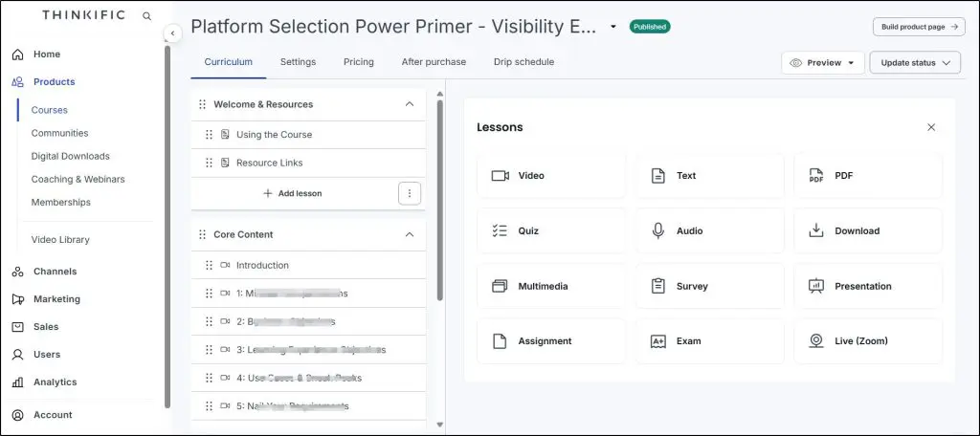Pick the Audio lesson type
This screenshot has width=980, height=436.
tap(709, 231)
